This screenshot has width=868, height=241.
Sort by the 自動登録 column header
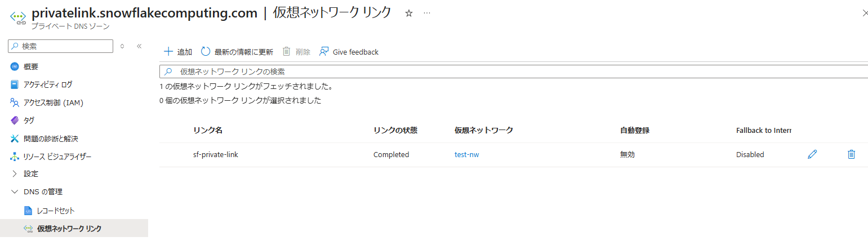(635, 130)
